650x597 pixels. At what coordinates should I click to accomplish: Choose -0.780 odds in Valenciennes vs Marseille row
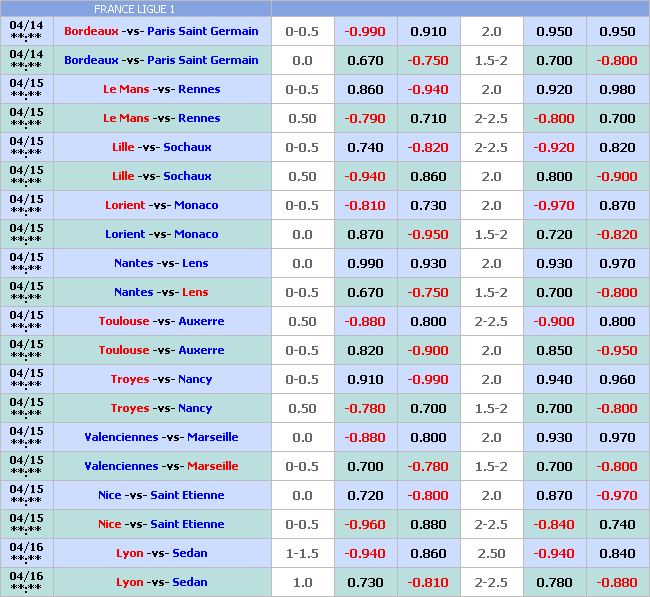[428, 466]
